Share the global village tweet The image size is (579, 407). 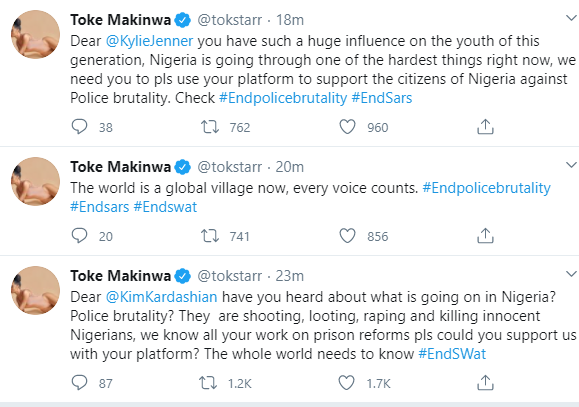(485, 236)
